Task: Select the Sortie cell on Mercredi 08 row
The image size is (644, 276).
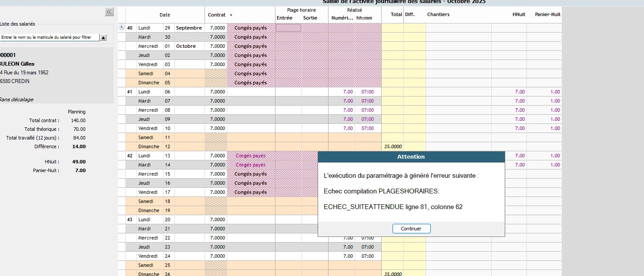Action: coord(315,110)
